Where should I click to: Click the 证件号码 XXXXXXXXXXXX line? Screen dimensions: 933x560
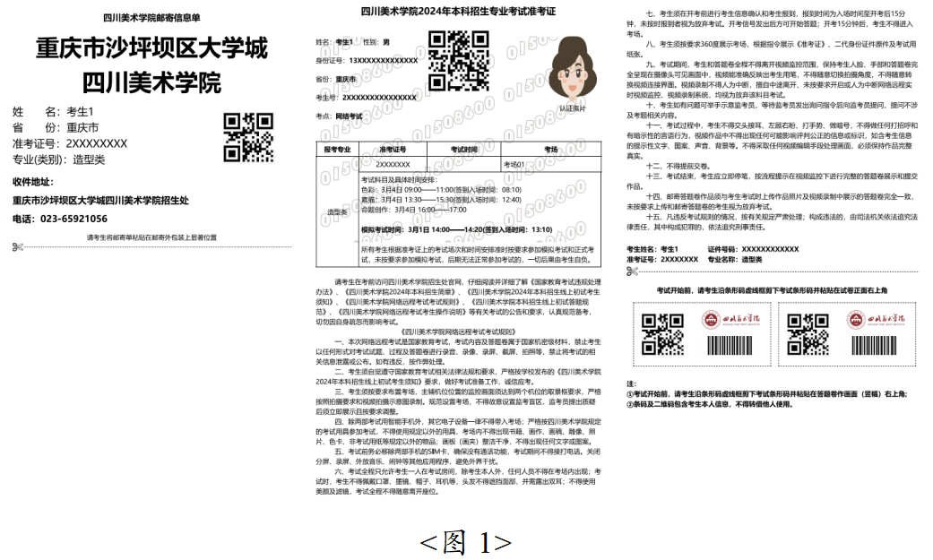tap(754, 249)
